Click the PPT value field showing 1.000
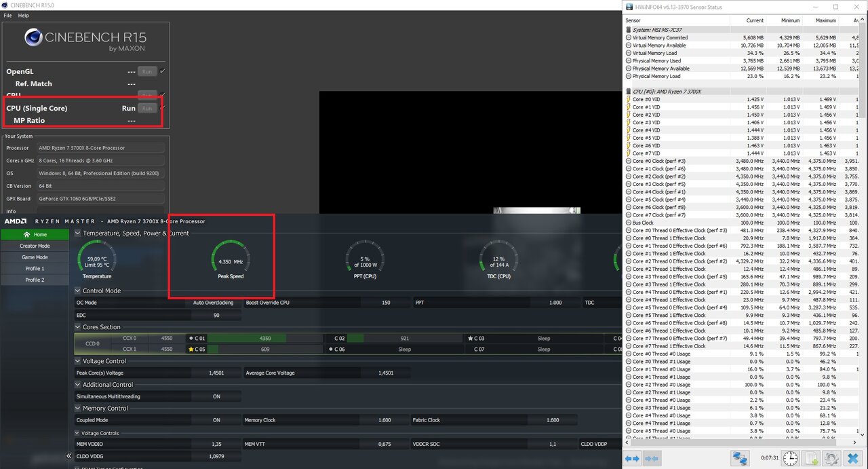This screenshot has width=868, height=469. pyautogui.click(x=555, y=303)
